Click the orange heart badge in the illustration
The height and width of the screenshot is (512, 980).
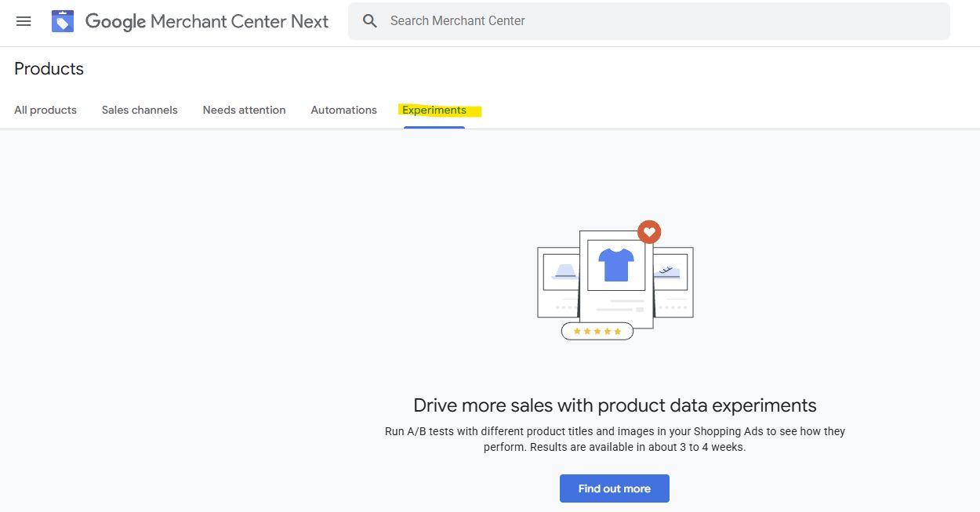coord(649,232)
